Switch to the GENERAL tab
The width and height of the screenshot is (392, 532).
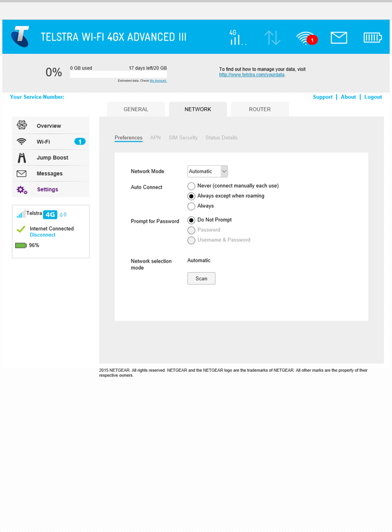tap(136, 109)
